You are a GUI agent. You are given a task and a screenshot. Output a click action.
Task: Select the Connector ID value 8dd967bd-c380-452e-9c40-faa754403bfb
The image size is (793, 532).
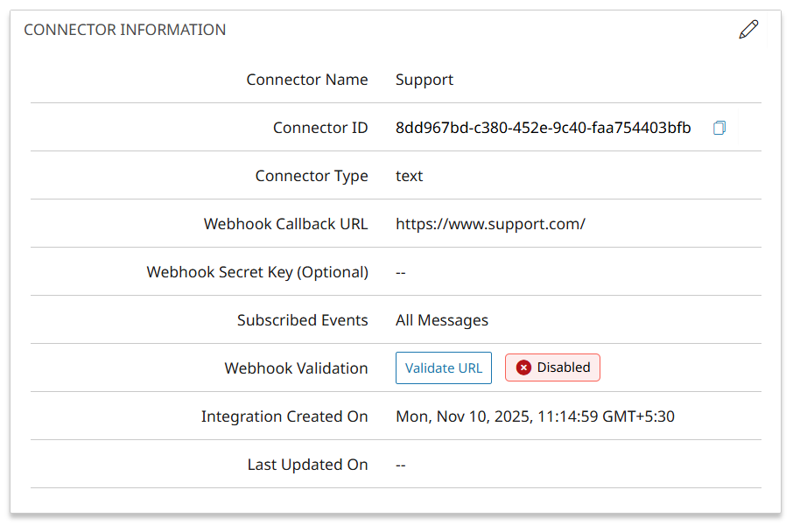544,128
